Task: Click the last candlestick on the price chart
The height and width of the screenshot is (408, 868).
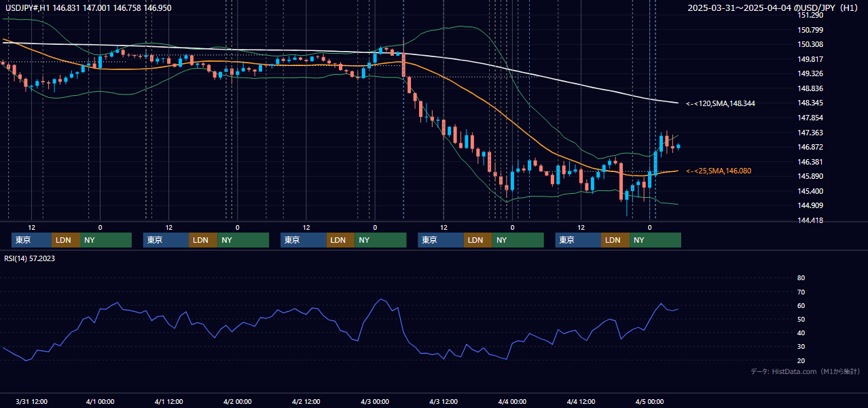Action: [x=678, y=146]
